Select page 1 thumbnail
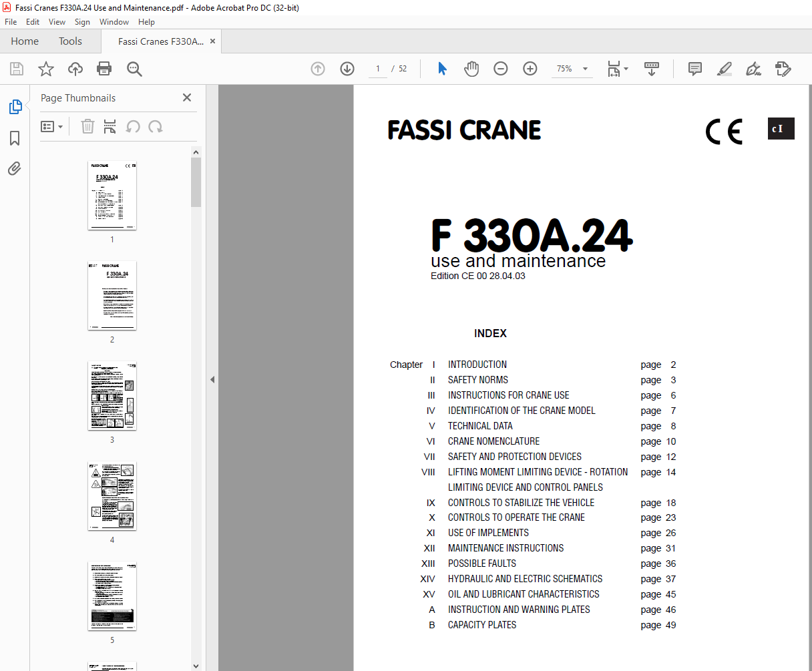The image size is (812, 671). (112, 196)
